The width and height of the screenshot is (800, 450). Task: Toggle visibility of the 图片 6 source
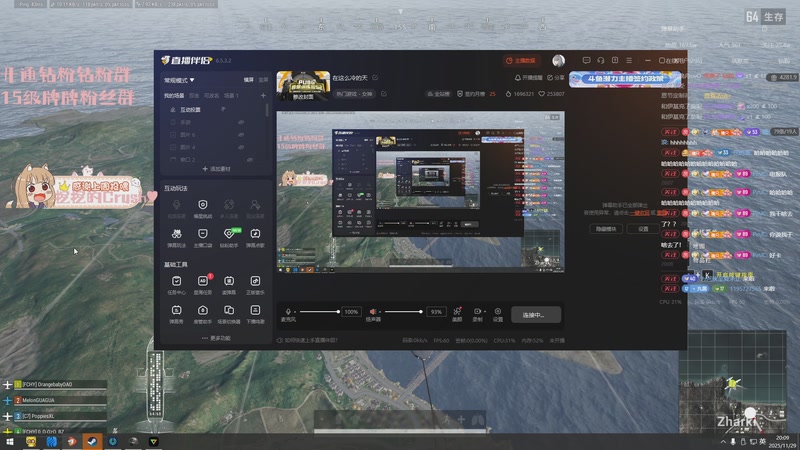tap(241, 135)
